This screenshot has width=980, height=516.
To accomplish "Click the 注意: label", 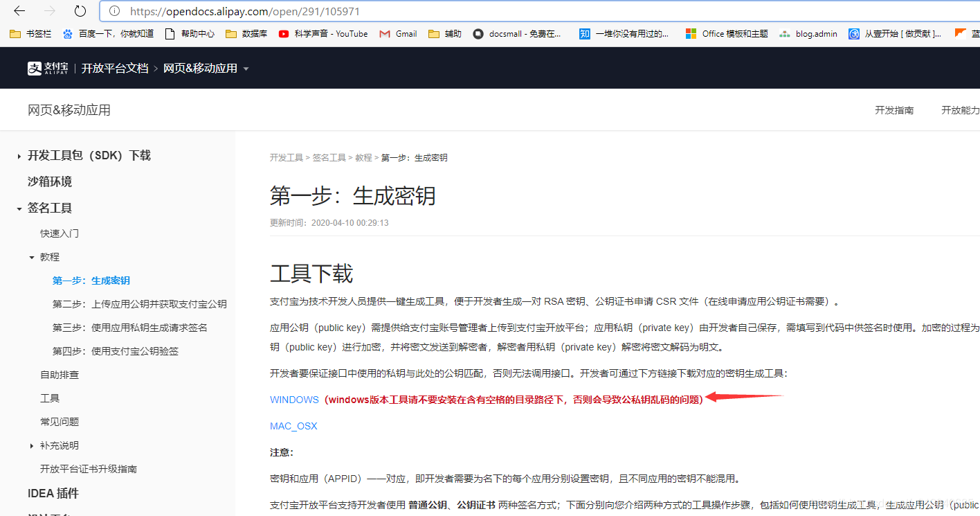I will coord(282,452).
